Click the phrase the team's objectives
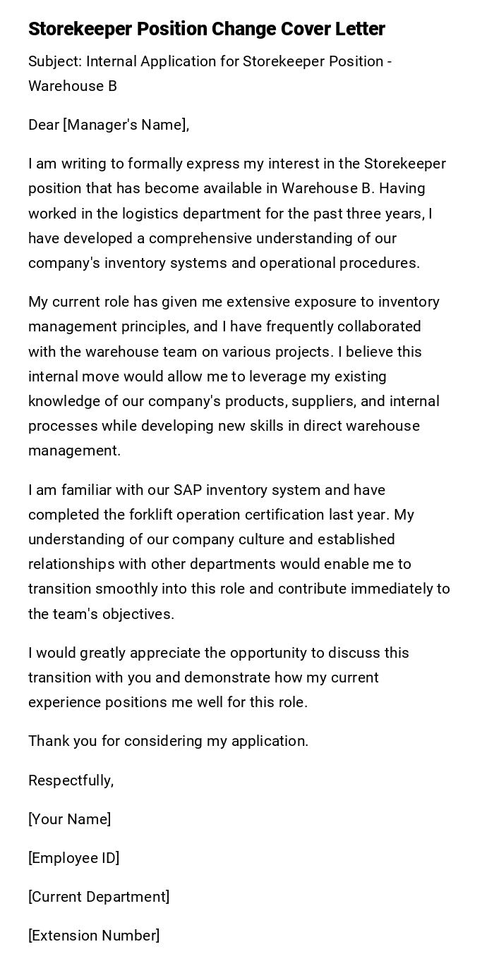This screenshot has width=494, height=980. [x=100, y=613]
